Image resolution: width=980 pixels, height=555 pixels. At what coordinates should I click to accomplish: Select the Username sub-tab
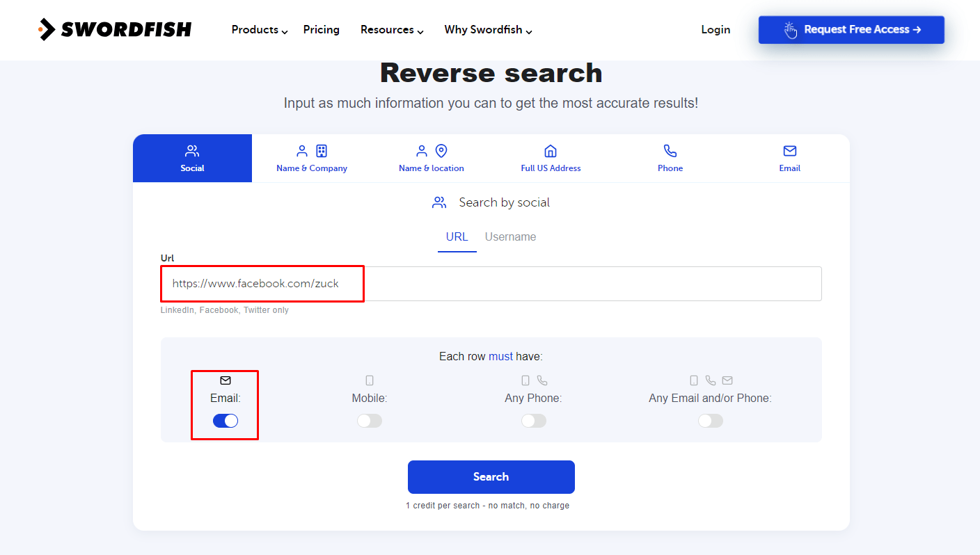click(510, 237)
